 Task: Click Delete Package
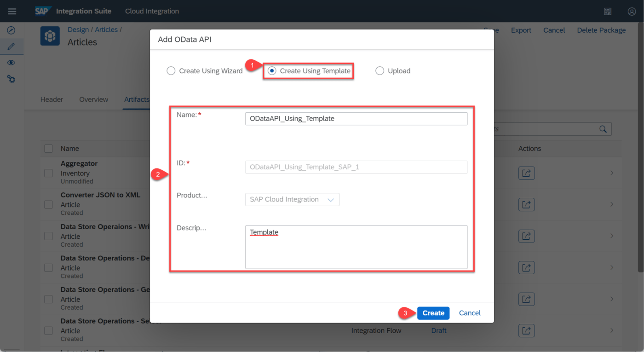601,30
